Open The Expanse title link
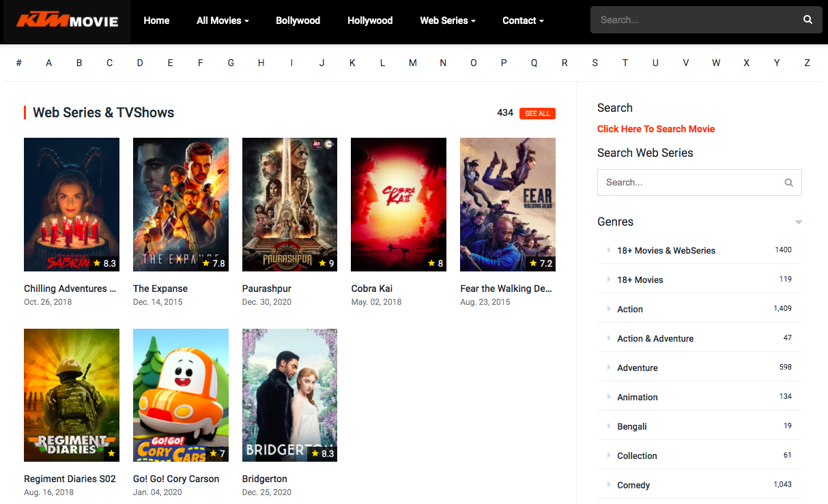The width and height of the screenshot is (828, 504). [160, 288]
